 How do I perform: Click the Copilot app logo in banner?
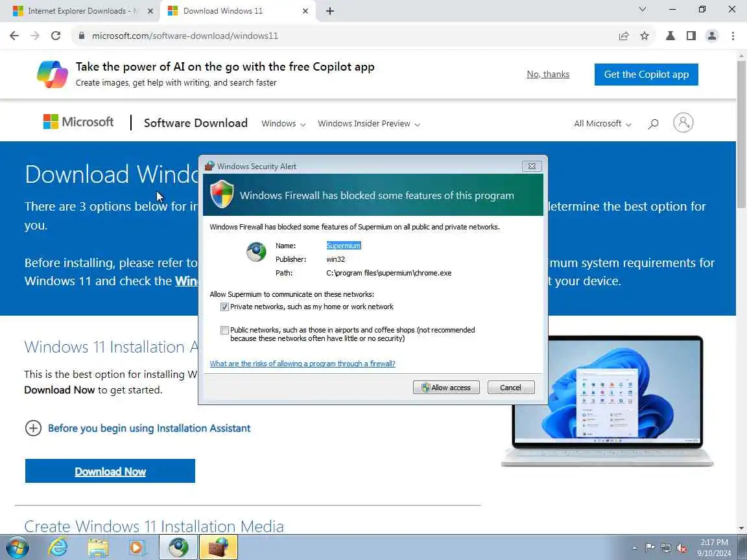(53, 75)
